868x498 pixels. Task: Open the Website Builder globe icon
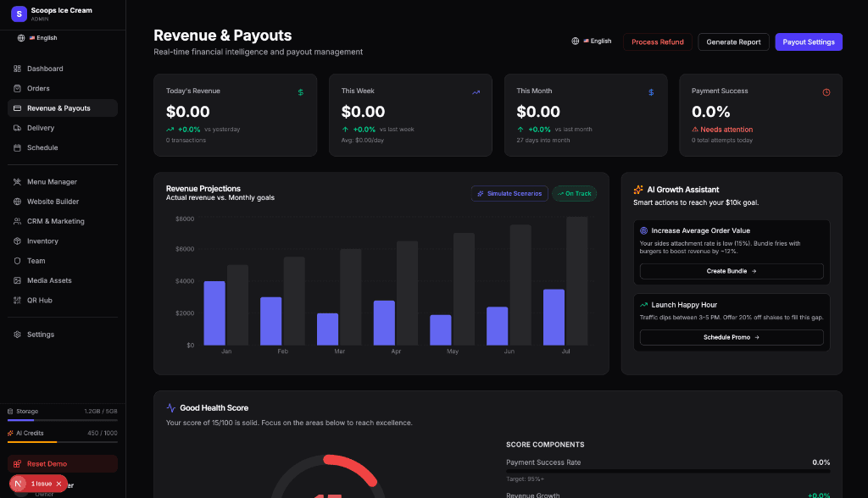pyautogui.click(x=19, y=202)
